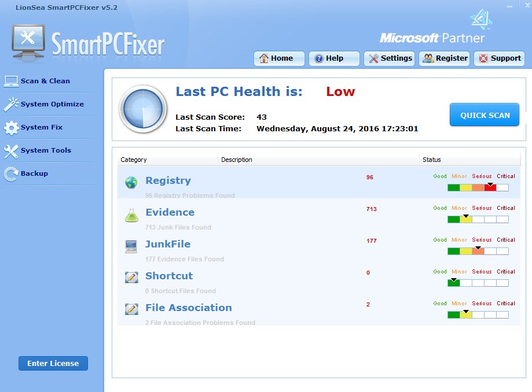Open the Register page
Screen dimensions: 532x392
point(444,58)
